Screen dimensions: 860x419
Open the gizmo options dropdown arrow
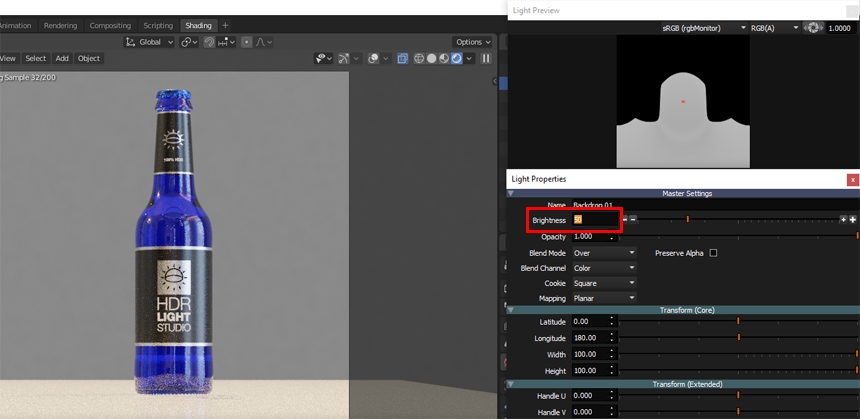pos(357,58)
